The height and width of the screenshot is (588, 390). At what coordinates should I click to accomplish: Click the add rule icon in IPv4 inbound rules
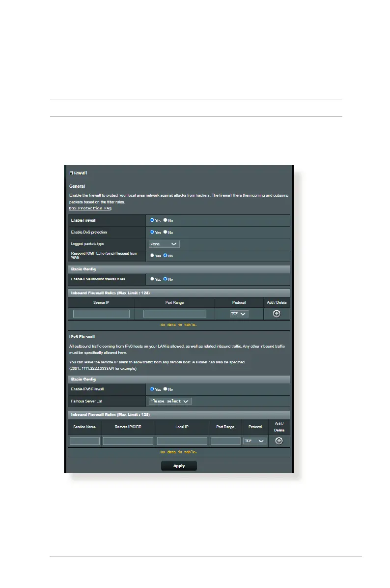[277, 314]
